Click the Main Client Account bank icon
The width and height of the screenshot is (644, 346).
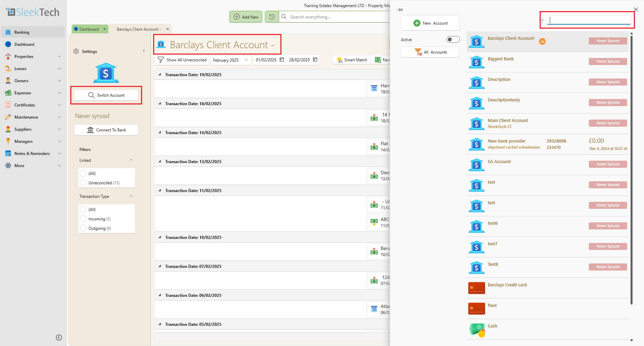[x=476, y=124]
